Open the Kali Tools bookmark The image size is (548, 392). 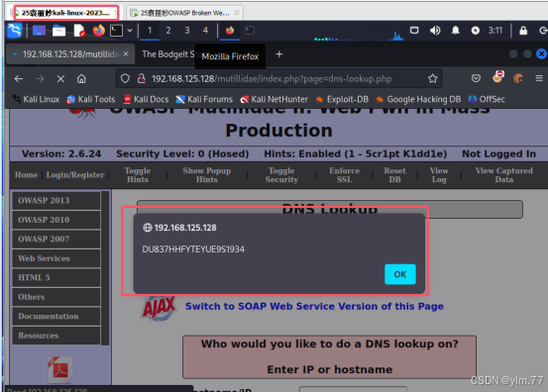tap(91, 99)
